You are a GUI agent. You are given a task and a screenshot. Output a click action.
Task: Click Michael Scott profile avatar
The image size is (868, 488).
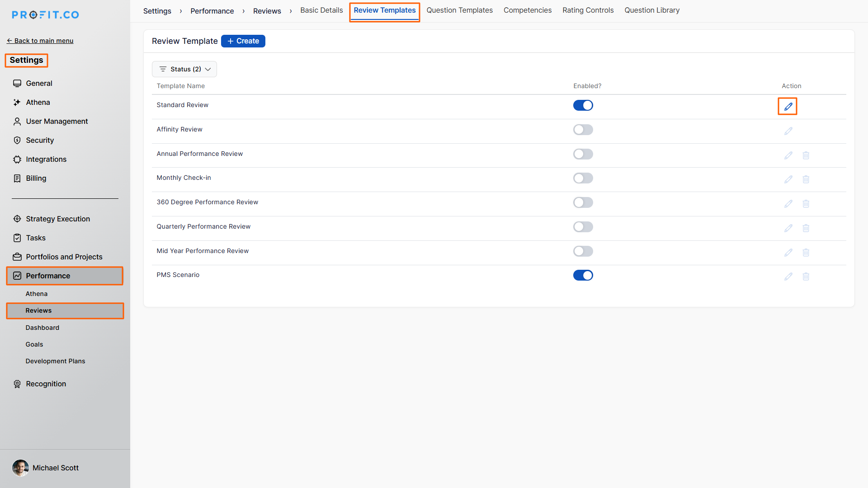coord(20,468)
